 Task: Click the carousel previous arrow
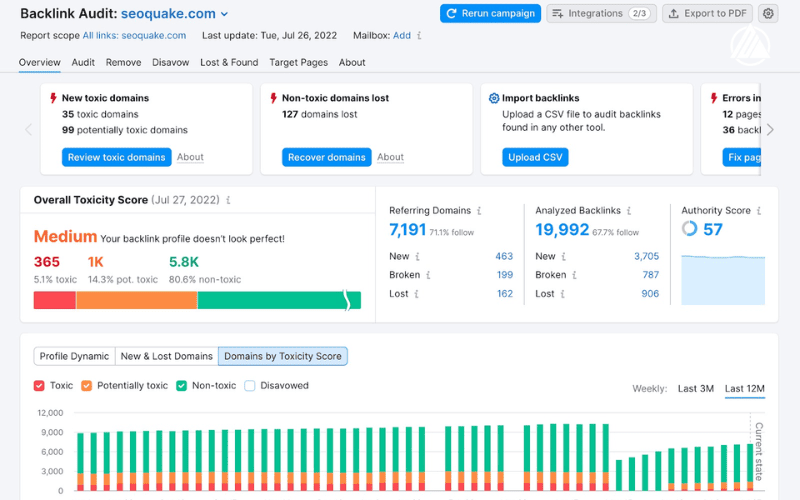[29, 130]
